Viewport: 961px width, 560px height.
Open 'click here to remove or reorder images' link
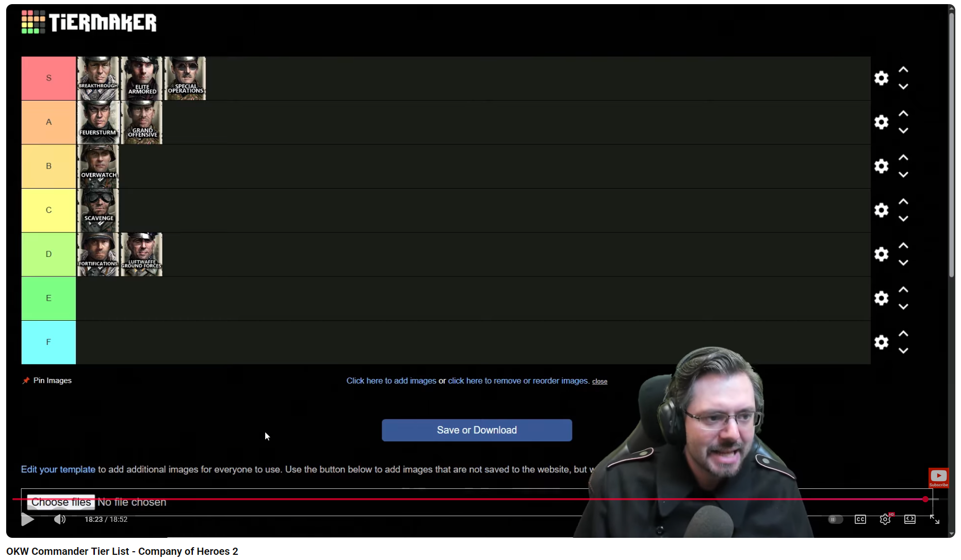point(518,381)
